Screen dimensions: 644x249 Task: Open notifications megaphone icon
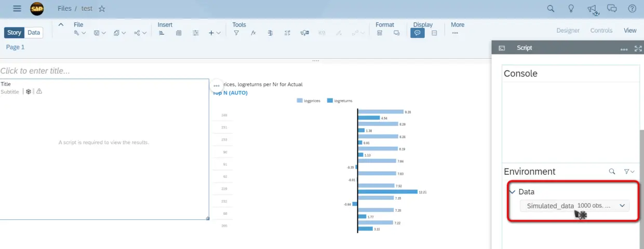(x=592, y=9)
